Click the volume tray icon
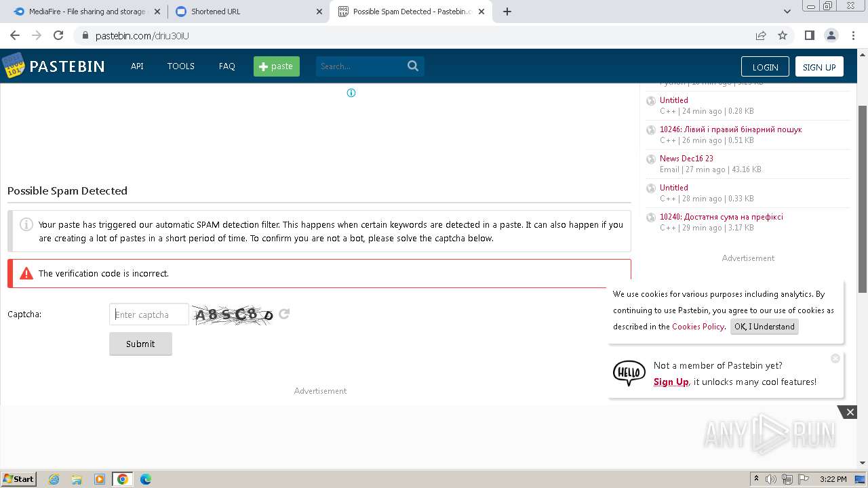Viewport: 868px width, 488px height. click(771, 479)
